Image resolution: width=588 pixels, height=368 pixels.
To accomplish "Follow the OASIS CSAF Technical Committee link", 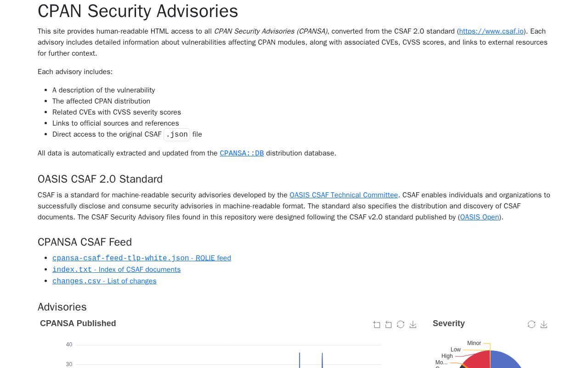I will pos(344,195).
